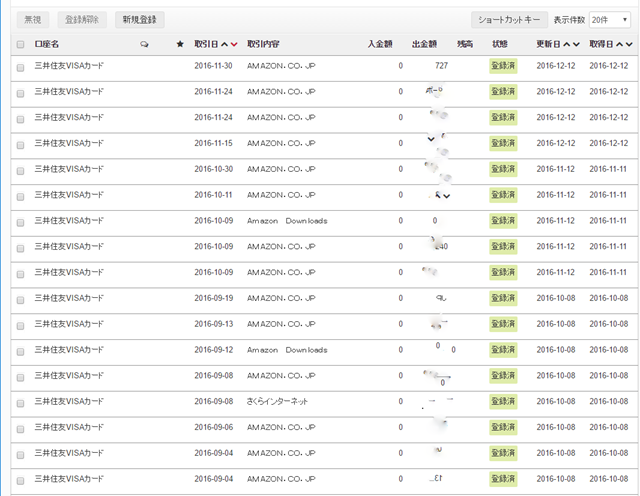640x496 pixels.
Task: Click the 登録解除 button
Action: [82, 20]
